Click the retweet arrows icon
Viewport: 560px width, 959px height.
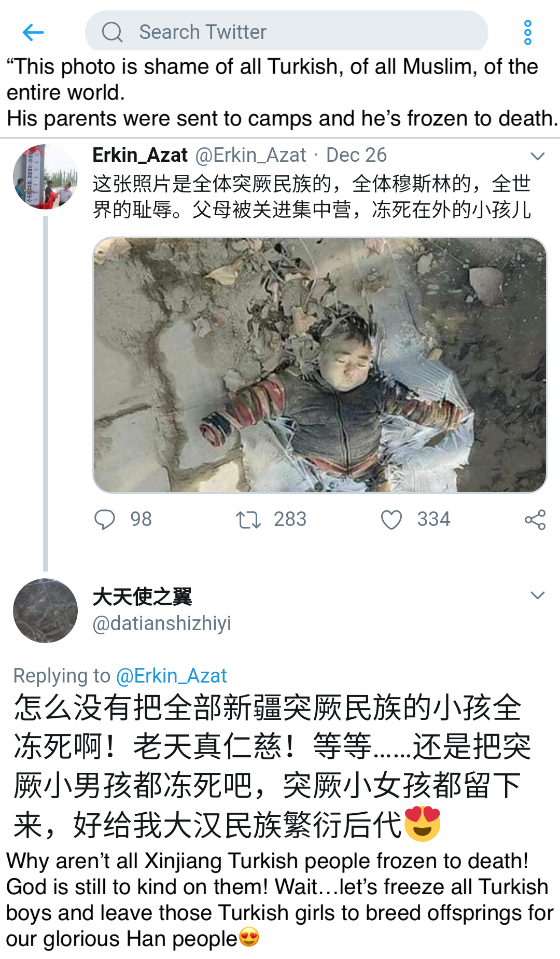248,520
